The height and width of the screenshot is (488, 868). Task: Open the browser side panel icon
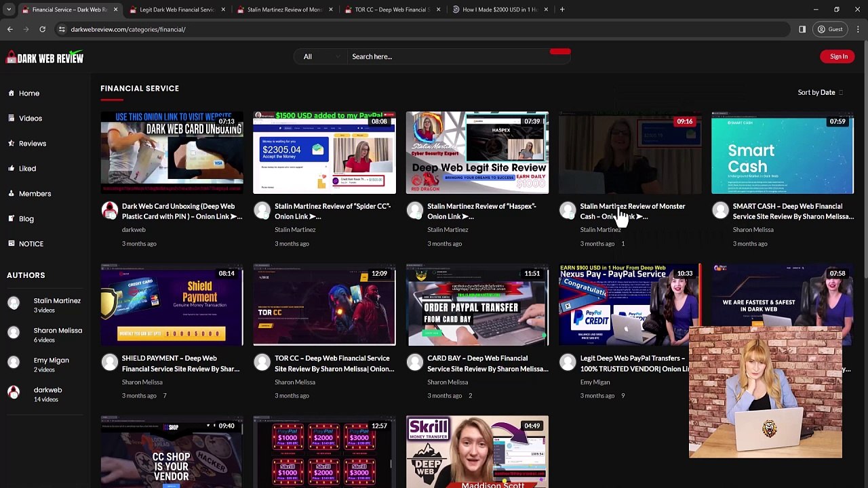pyautogui.click(x=802, y=29)
